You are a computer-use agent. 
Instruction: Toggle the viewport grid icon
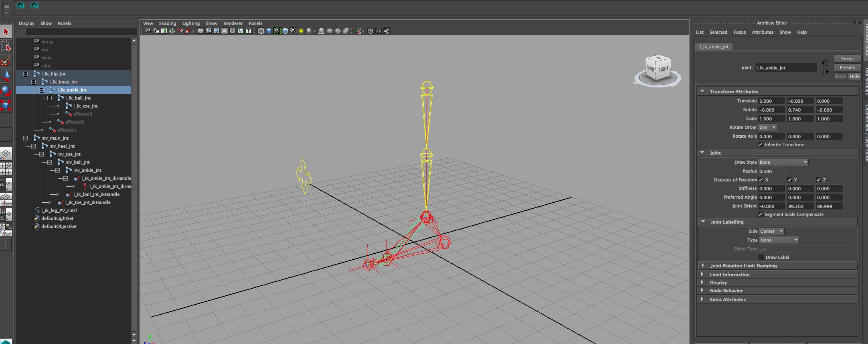[x=200, y=31]
